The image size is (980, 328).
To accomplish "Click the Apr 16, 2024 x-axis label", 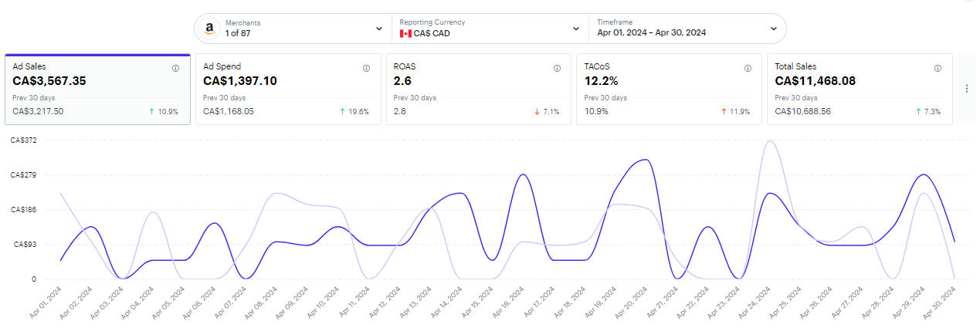I will 508,304.
